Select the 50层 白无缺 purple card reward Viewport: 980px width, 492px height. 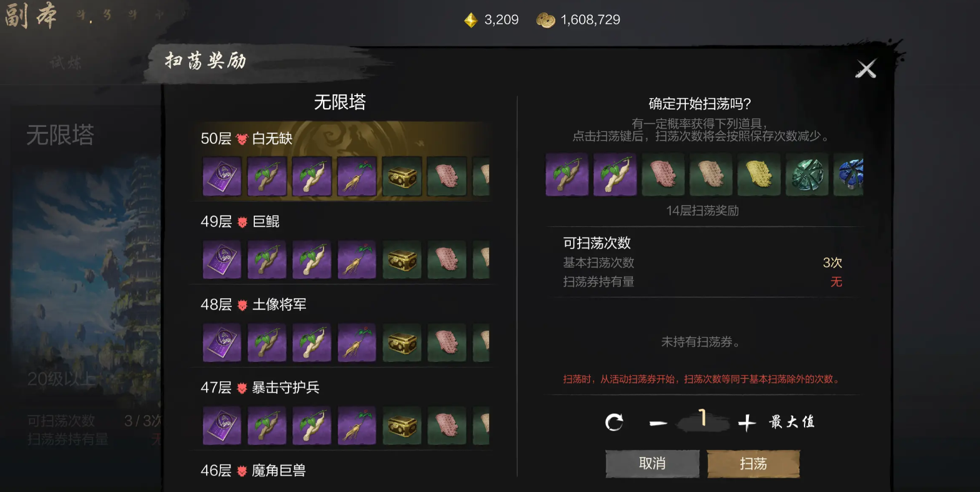222,176
